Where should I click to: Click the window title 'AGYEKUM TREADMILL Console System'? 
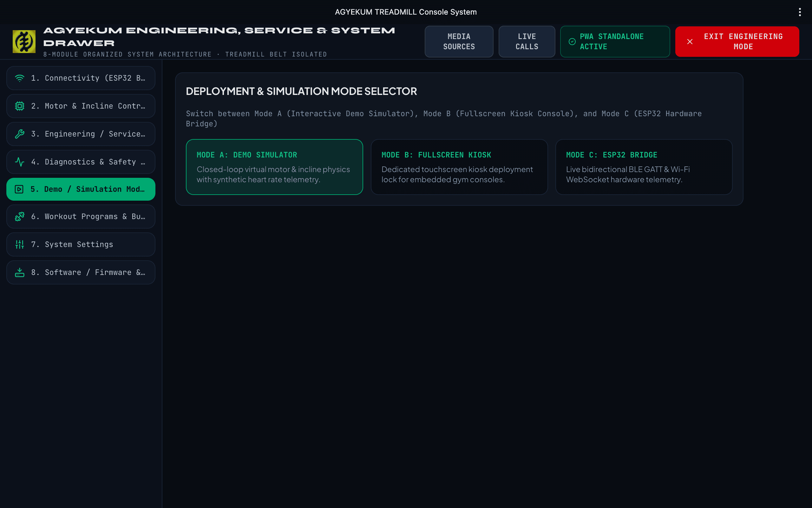tap(406, 12)
